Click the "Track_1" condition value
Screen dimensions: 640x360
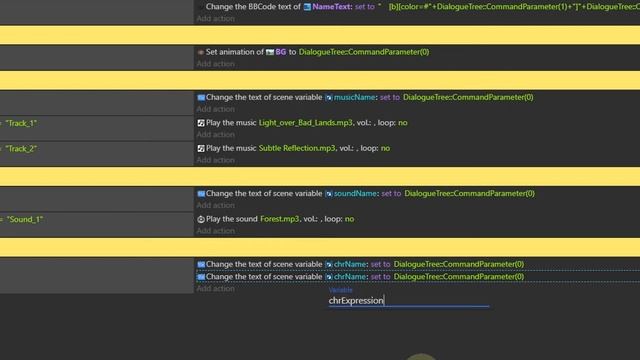point(21,123)
